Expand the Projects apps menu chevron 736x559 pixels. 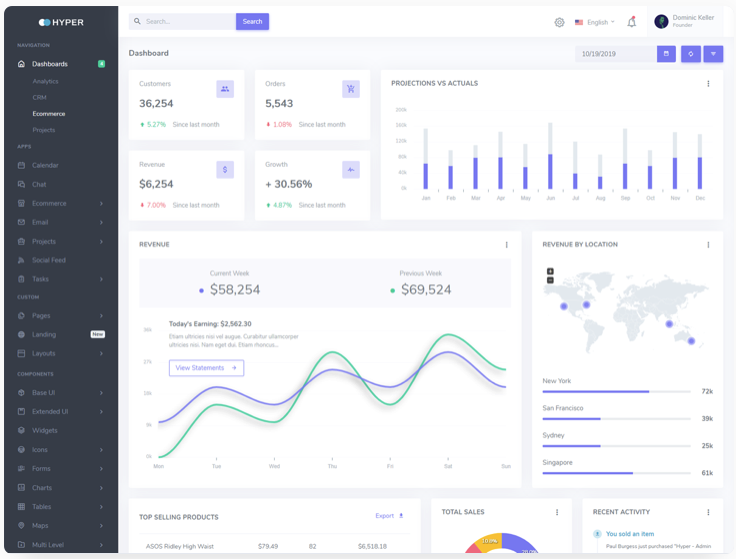(101, 241)
